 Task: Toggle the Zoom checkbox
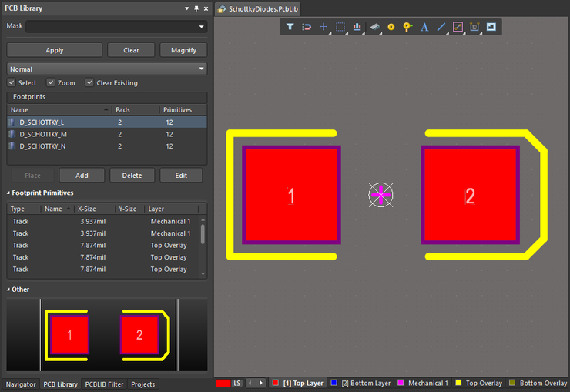pos(51,82)
